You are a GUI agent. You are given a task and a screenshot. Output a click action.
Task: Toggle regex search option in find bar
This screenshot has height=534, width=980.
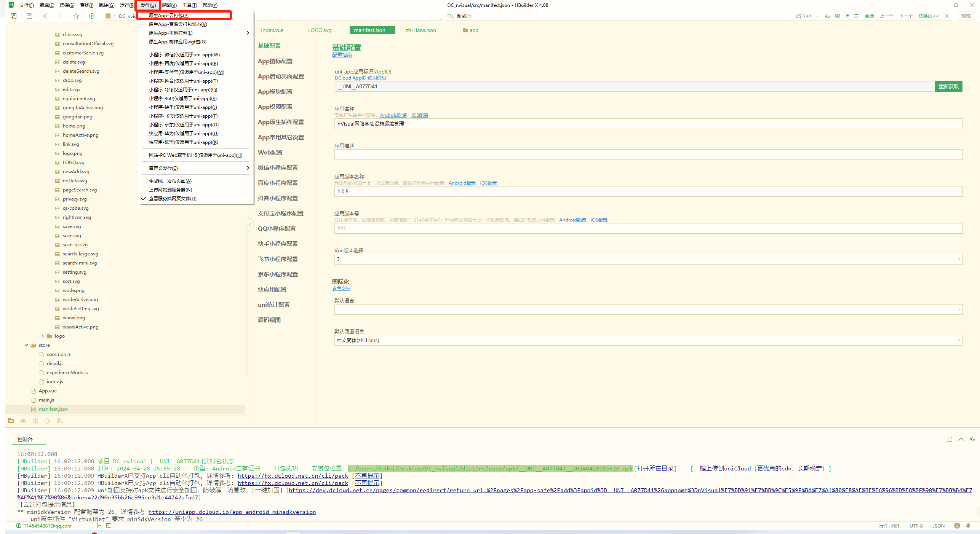pos(847,16)
